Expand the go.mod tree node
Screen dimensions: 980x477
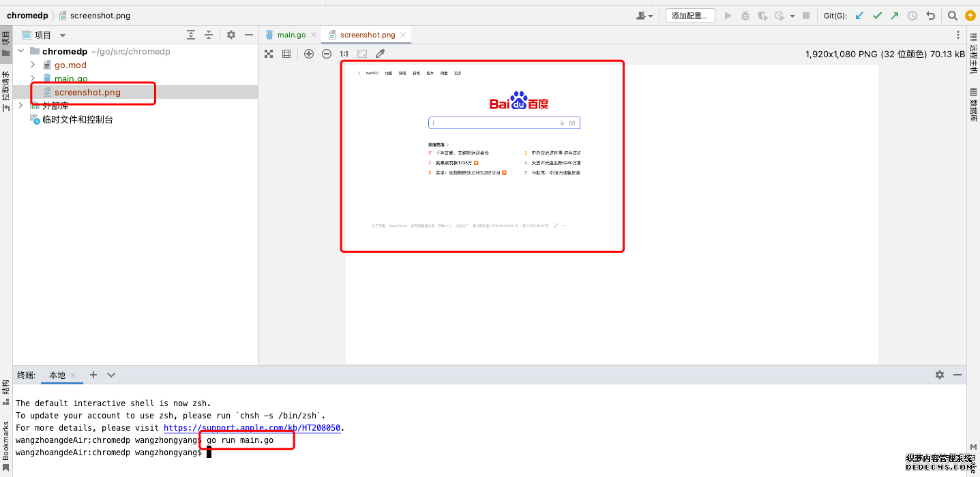click(33, 65)
